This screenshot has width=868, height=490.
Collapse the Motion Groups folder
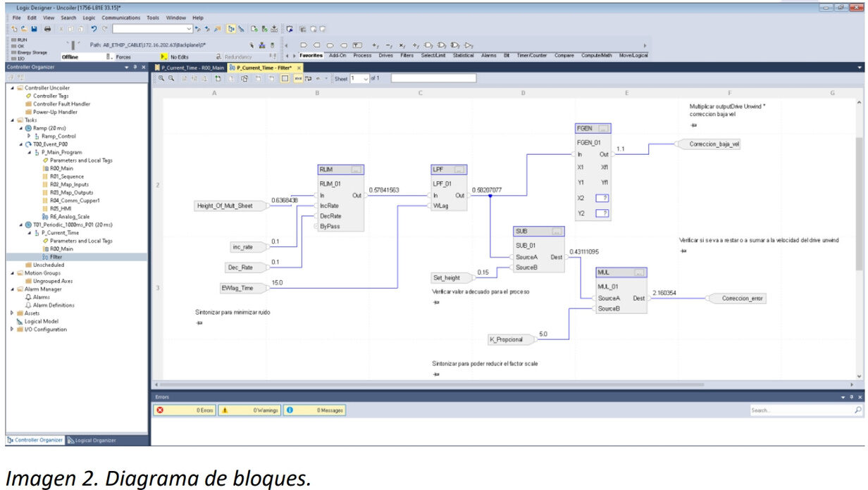click(11, 273)
